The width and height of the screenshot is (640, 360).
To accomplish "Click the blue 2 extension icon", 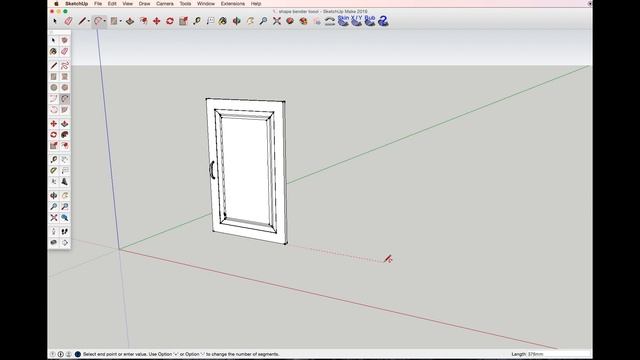I will 383,20.
